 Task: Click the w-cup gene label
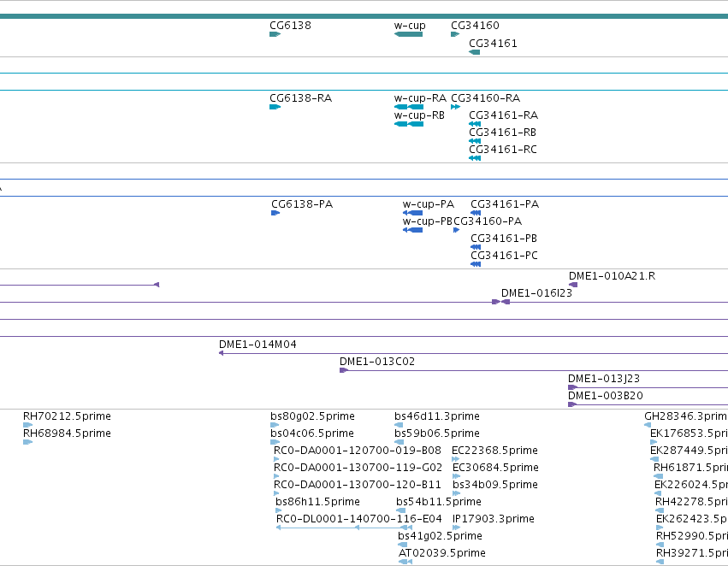(x=410, y=26)
